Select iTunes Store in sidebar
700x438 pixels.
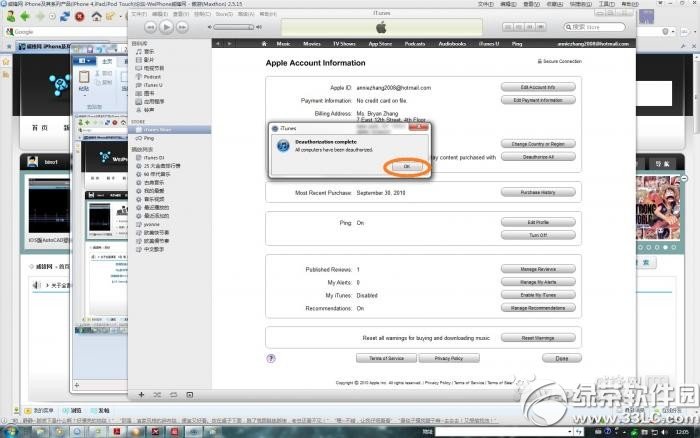(170, 129)
